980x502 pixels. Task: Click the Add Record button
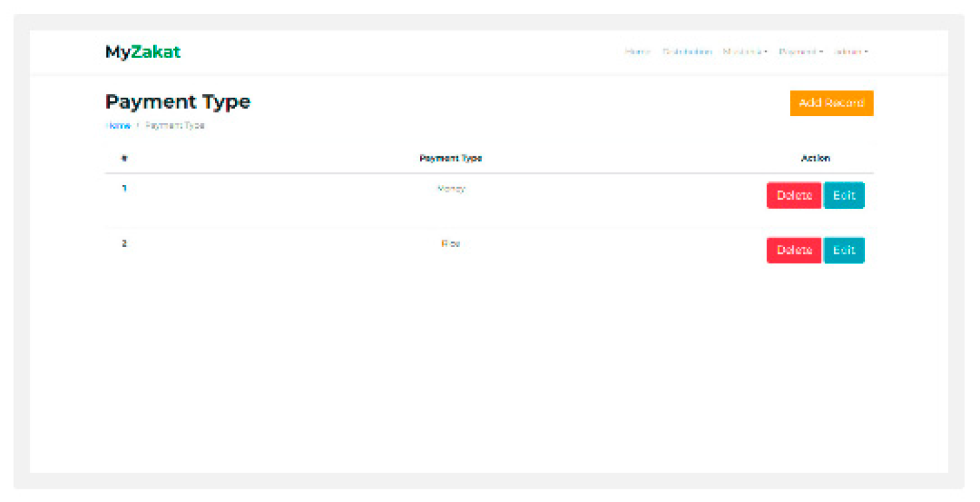coord(832,103)
